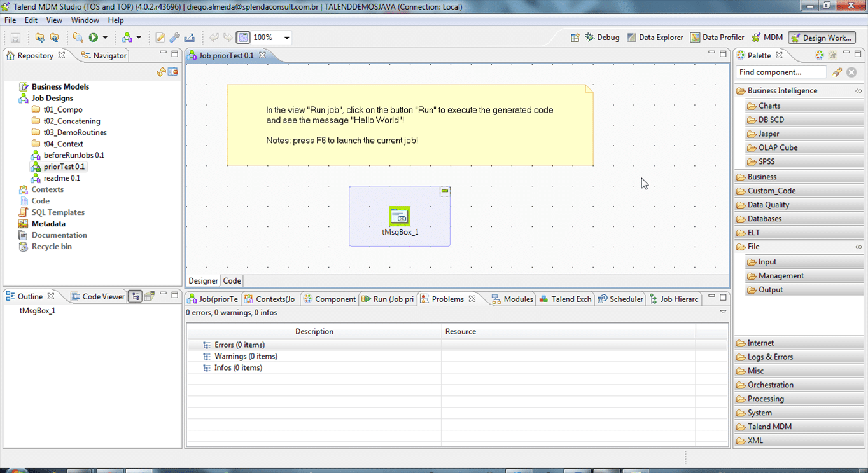Toggle the grid display button near zoom
This screenshot has width=868, height=473.
click(243, 38)
